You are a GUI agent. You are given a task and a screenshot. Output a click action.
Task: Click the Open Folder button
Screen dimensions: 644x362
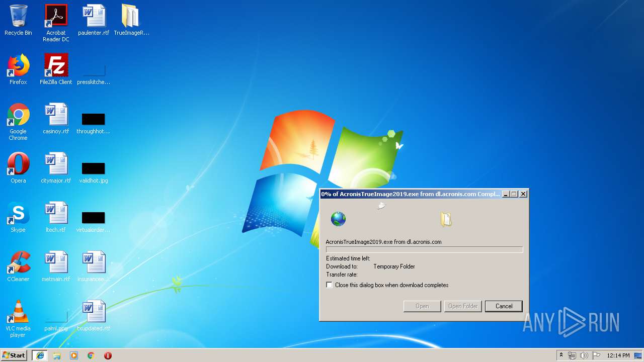click(463, 306)
